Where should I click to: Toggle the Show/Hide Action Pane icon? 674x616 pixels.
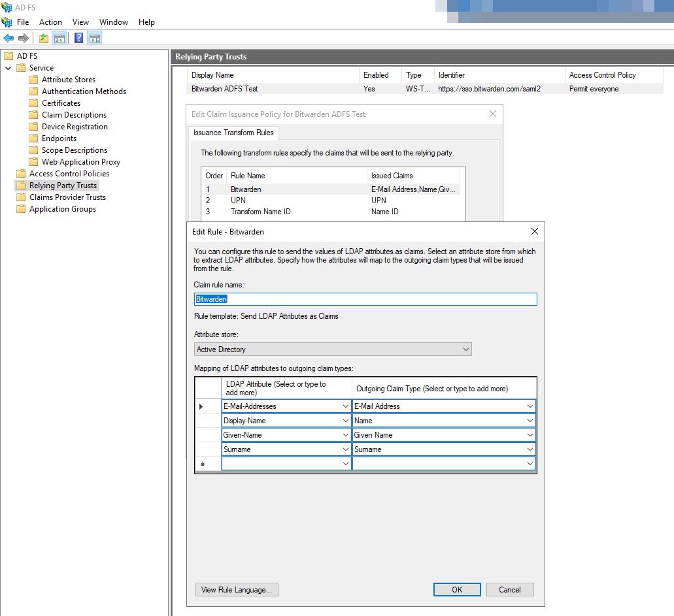[x=95, y=39]
